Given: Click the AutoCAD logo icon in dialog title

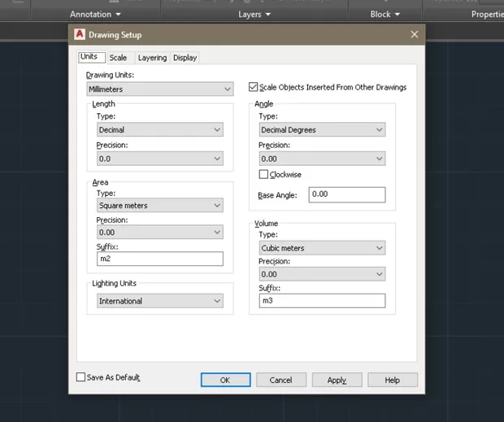Looking at the screenshot, I should (80, 34).
